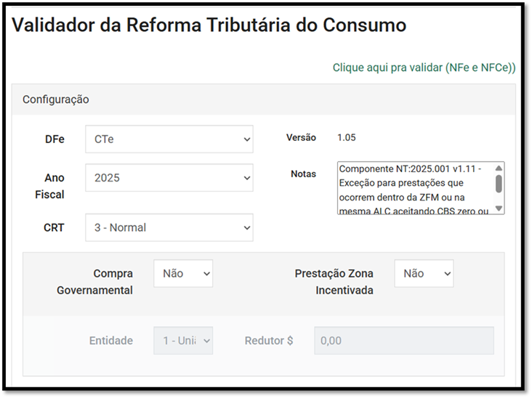Click the Notas scrollbar up arrow

click(499, 168)
